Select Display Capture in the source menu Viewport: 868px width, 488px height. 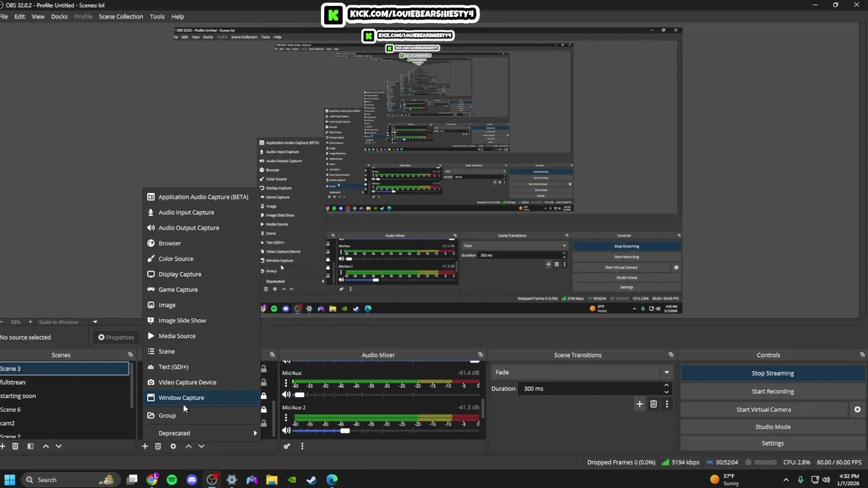[202, 274]
